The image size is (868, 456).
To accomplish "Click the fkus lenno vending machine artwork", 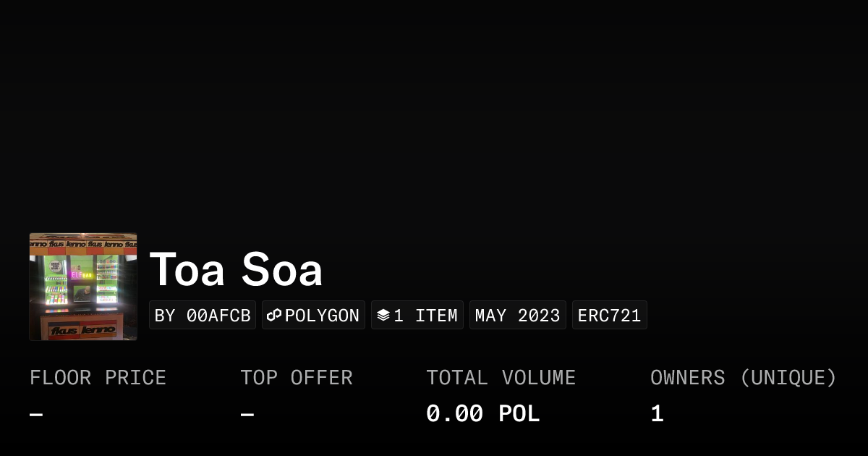I will tap(83, 287).
